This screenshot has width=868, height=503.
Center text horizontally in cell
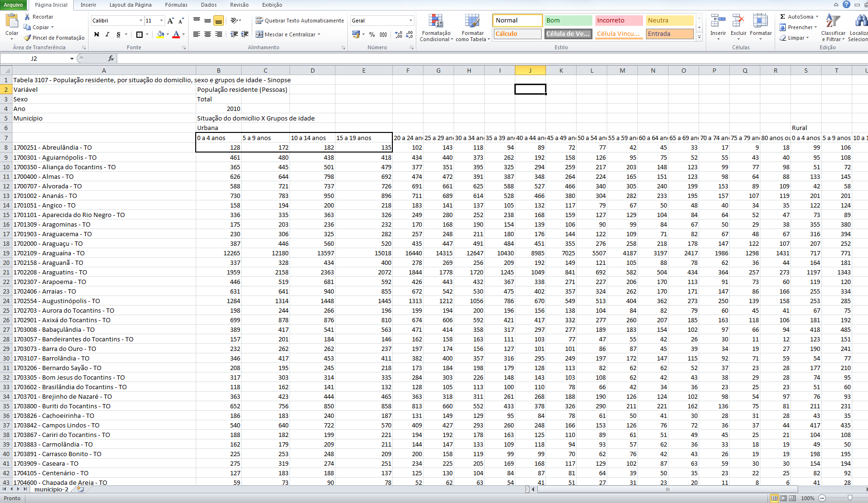[x=208, y=34]
